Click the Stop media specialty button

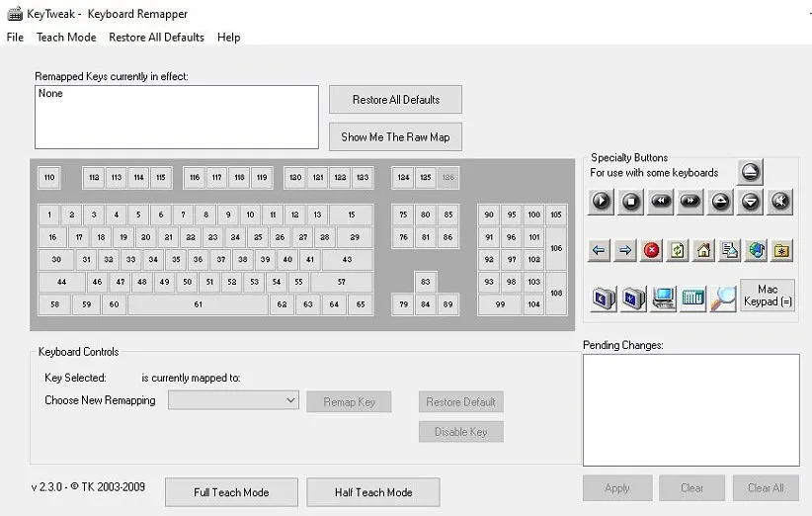631,201
